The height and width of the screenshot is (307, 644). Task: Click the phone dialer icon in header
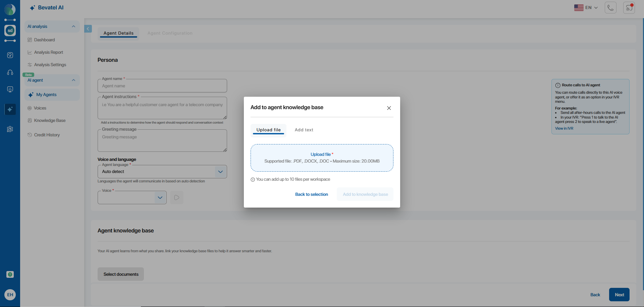(610, 8)
